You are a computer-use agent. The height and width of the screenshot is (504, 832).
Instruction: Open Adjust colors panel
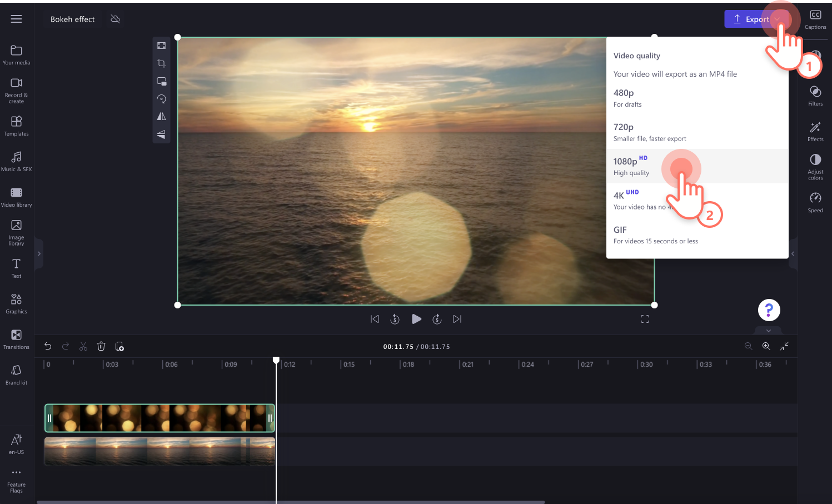815,167
